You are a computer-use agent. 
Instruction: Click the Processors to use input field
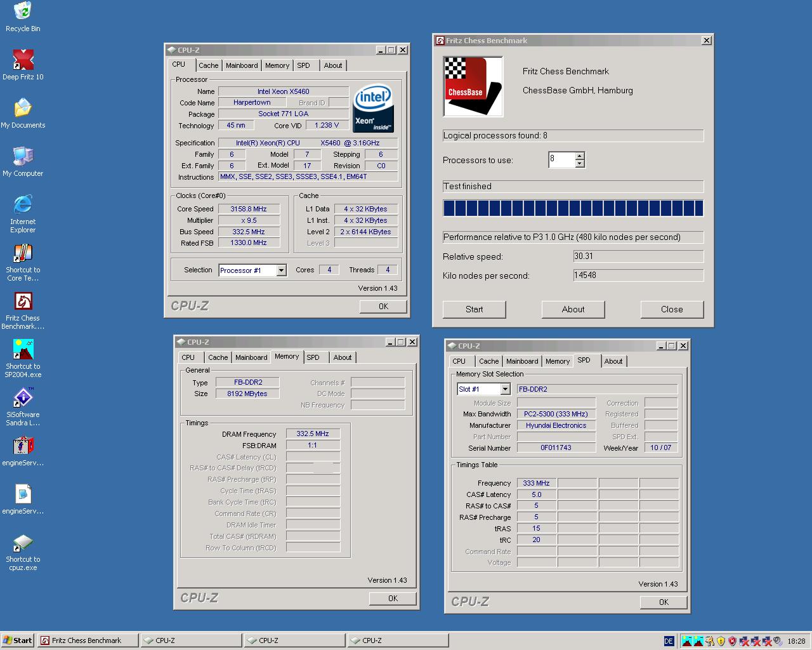(x=562, y=159)
